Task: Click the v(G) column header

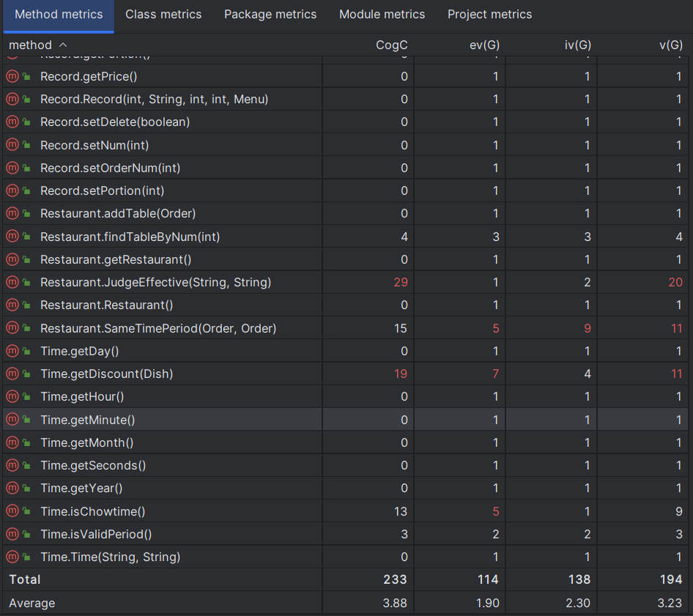Action: [x=670, y=45]
